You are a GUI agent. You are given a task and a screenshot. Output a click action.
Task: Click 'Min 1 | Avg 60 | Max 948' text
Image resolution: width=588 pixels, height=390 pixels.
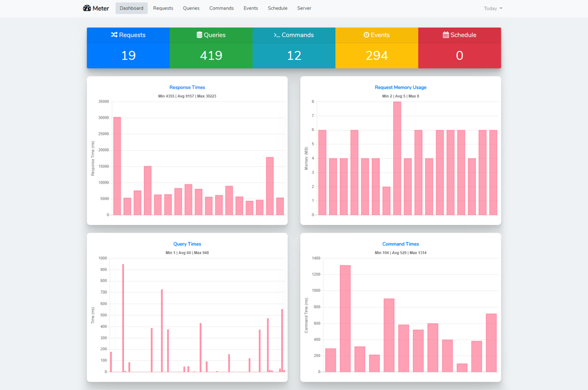(x=187, y=253)
